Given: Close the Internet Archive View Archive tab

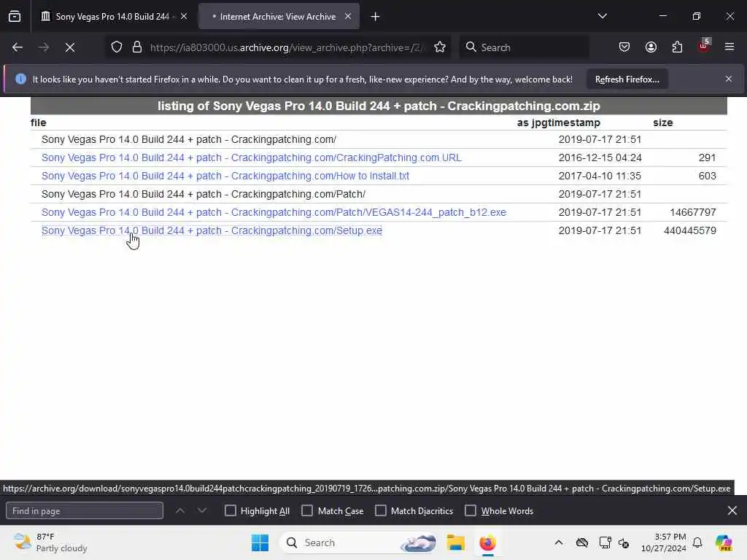Looking at the screenshot, I should pyautogui.click(x=348, y=17).
